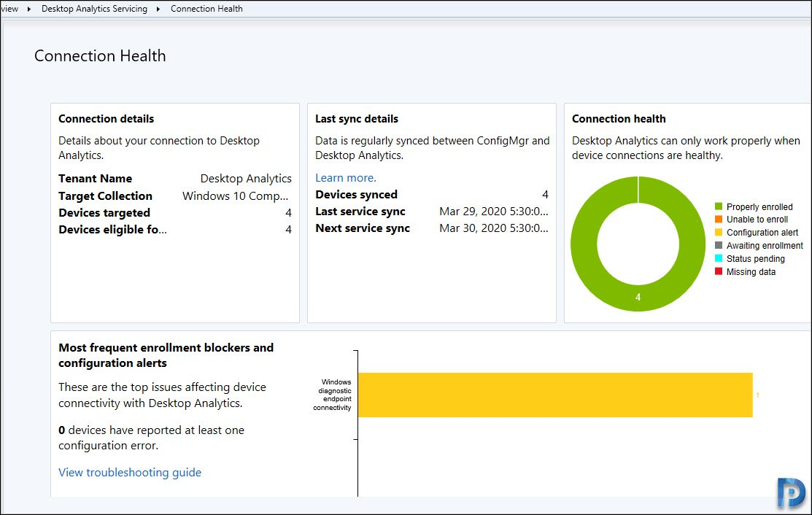The width and height of the screenshot is (812, 515).
Task: Click the Last sync details card heading
Action: [x=357, y=118]
